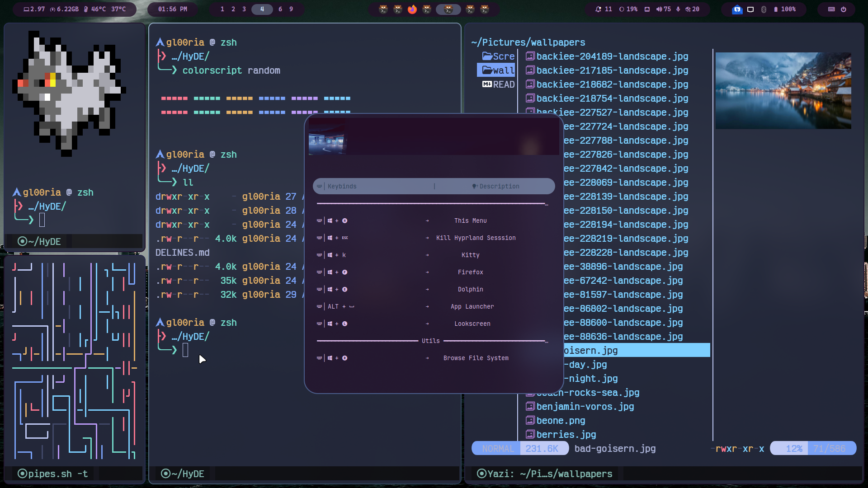Click the Firefox icon in taskbar
868x488 pixels.
[412, 9]
